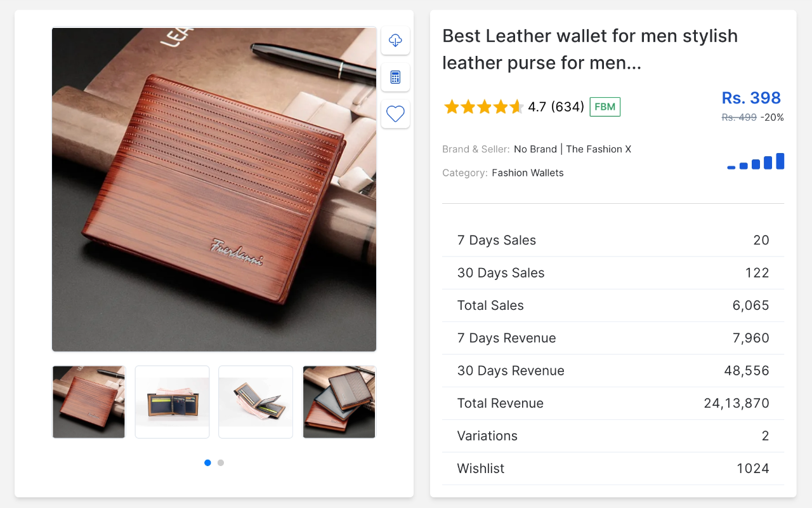Click the crossed-out Rs. 499 original price
This screenshot has height=508, width=812.
(738, 117)
